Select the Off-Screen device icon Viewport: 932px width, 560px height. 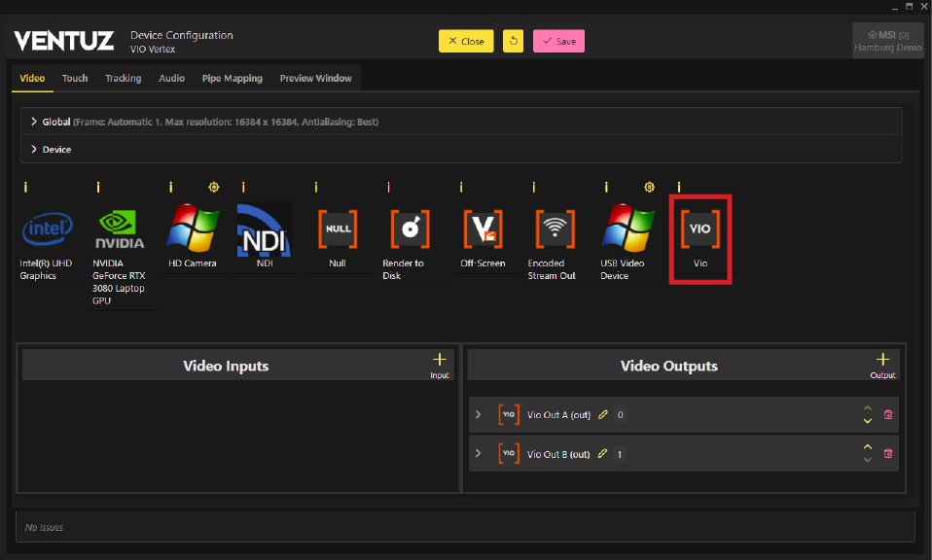[x=483, y=229]
